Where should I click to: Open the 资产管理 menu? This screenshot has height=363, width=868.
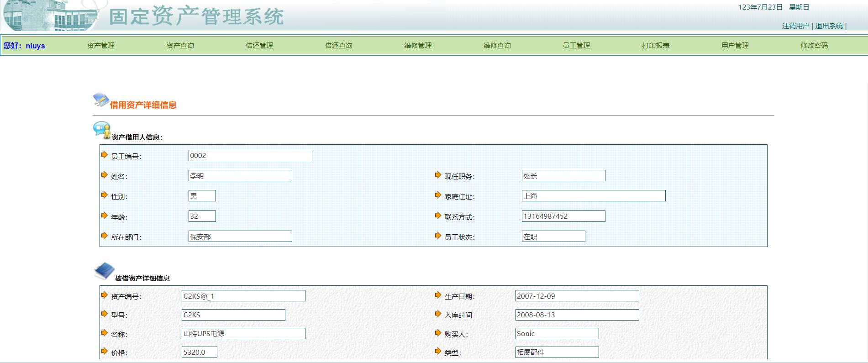pos(101,46)
